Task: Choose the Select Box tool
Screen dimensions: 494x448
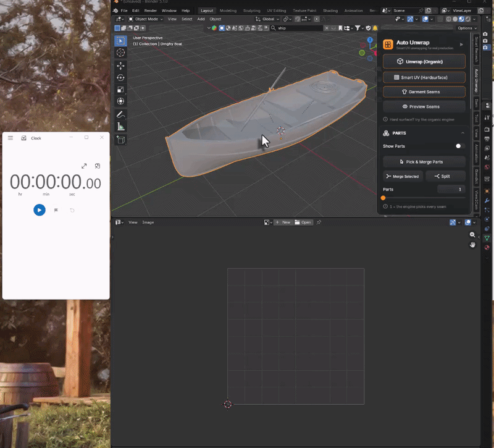Action: (x=120, y=41)
